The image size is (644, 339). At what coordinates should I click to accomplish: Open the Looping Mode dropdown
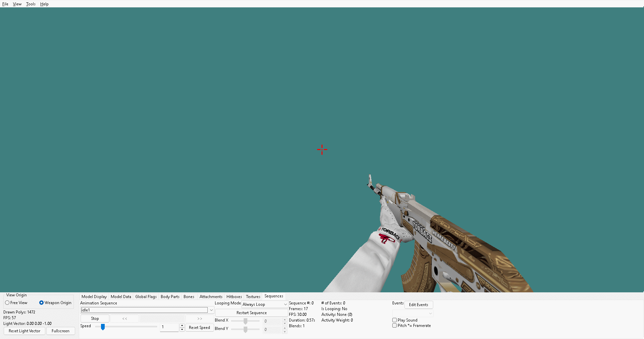click(x=265, y=304)
